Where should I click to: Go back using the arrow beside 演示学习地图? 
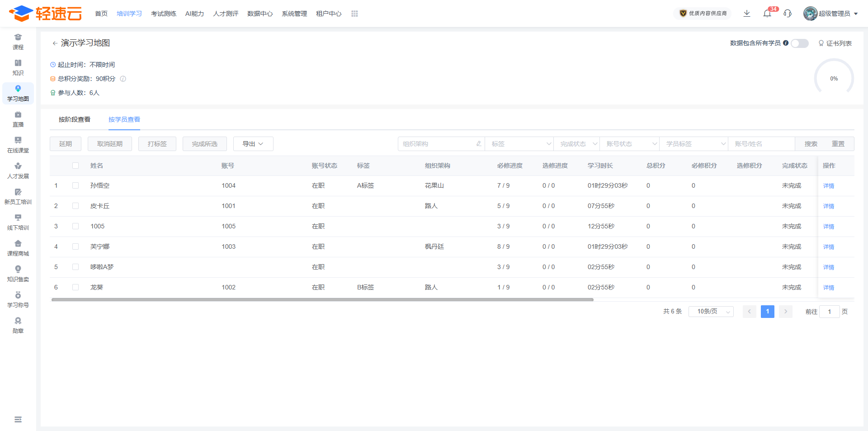pyautogui.click(x=55, y=43)
